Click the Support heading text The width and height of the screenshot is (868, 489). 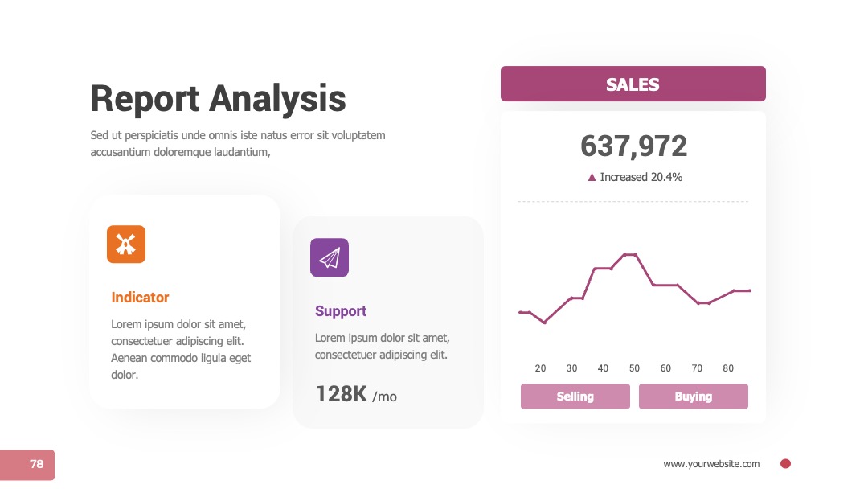click(x=341, y=311)
